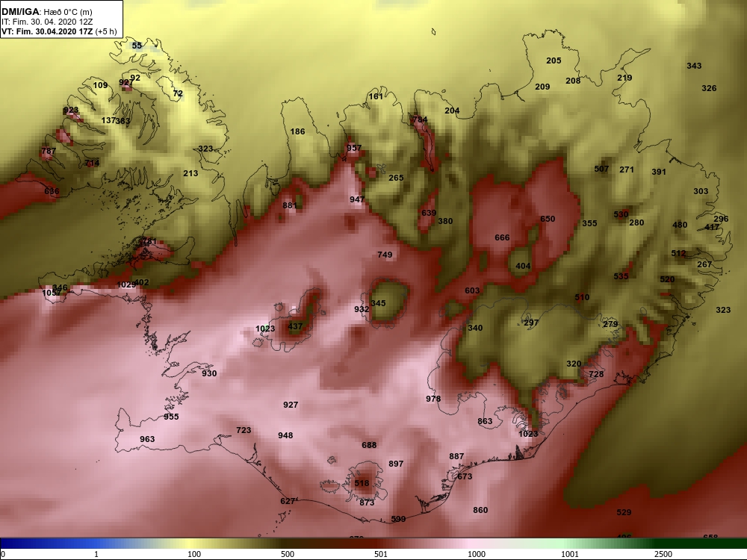Screen dimensions: 747x560
Task: Click the map value '55'
Action: pyautogui.click(x=137, y=46)
